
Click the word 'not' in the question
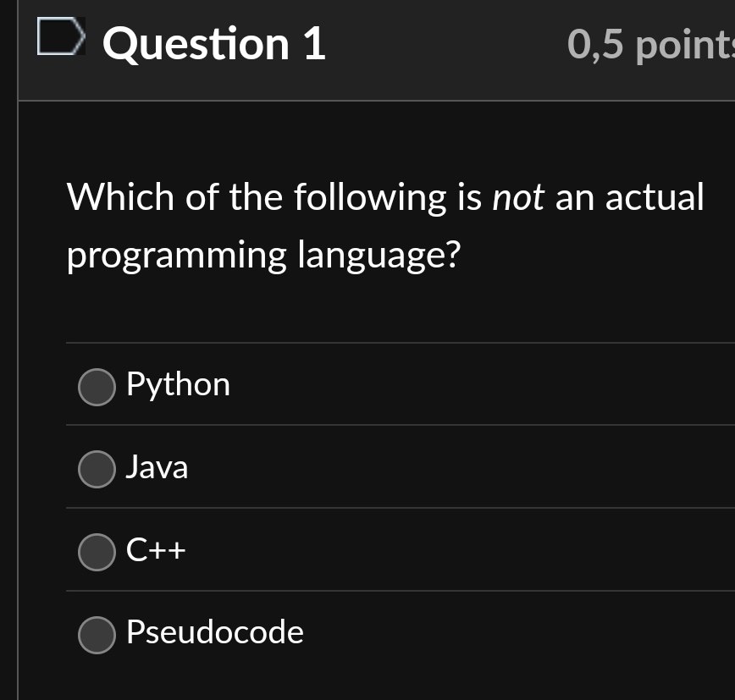click(x=519, y=196)
